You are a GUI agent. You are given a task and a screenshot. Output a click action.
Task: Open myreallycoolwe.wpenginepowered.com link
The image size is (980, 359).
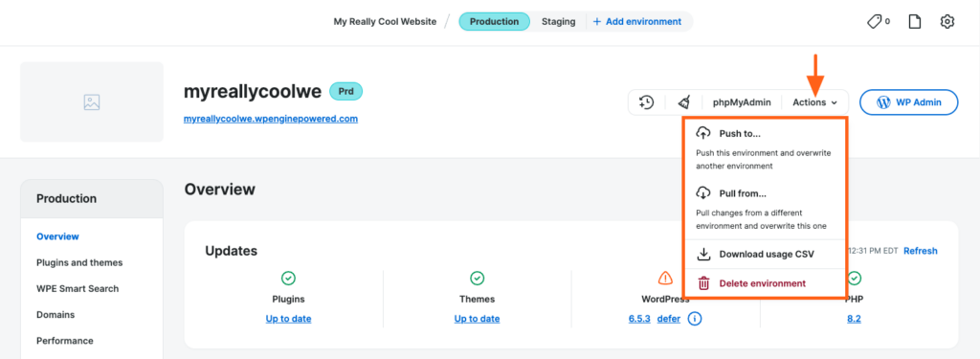(271, 118)
